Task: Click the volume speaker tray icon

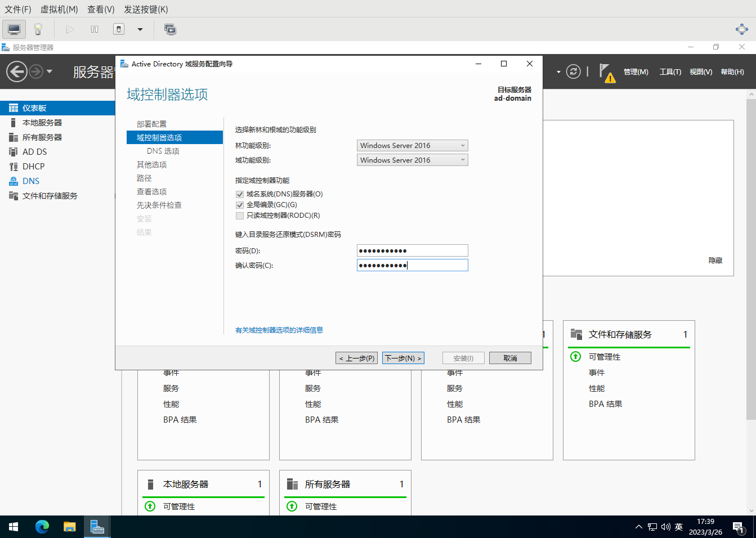Action: [666, 527]
